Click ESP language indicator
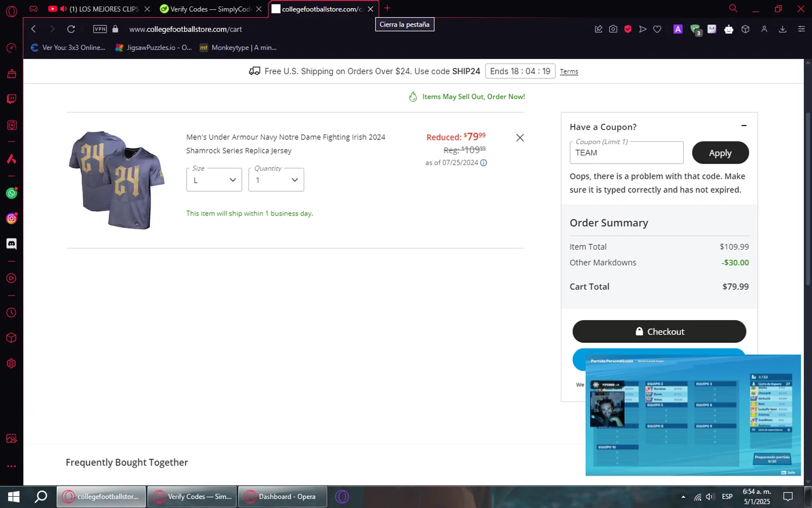The width and height of the screenshot is (812, 508). 727,497
